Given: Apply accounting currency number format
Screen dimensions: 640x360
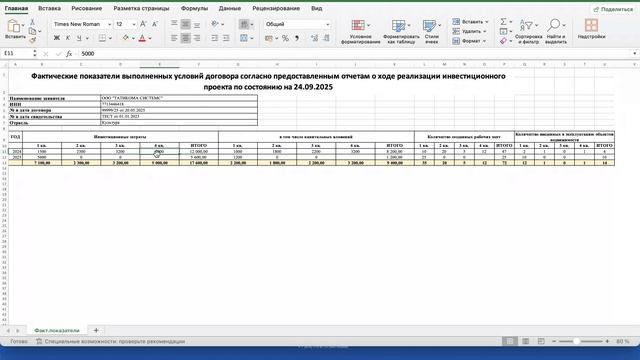Looking at the screenshot, I should point(269,38).
